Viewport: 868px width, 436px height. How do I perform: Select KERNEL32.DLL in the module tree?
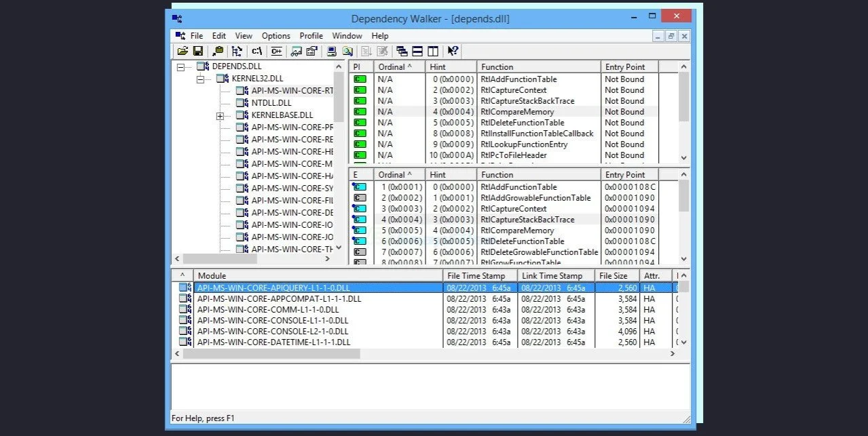tap(257, 79)
